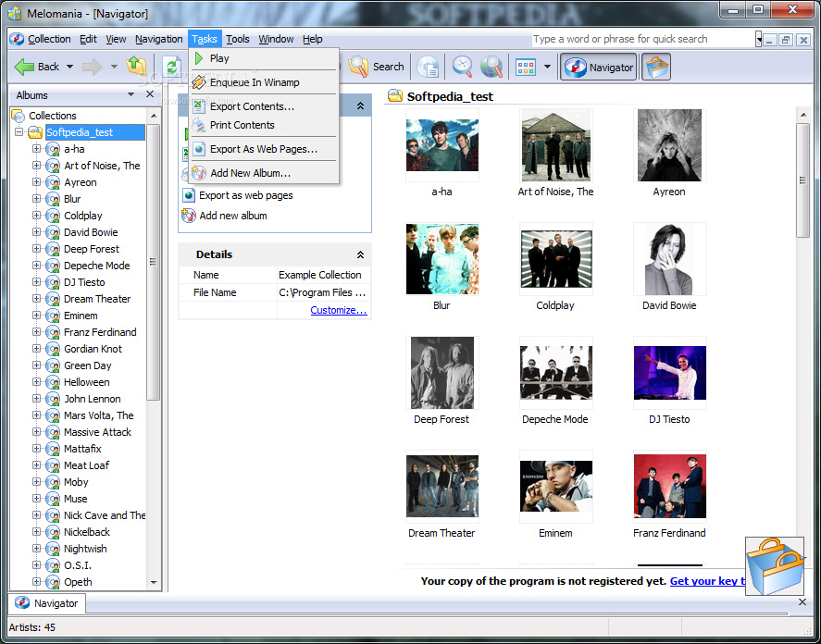Select Export As Web Pages... menu entry
Screen dimensions: 821x644
264,149
